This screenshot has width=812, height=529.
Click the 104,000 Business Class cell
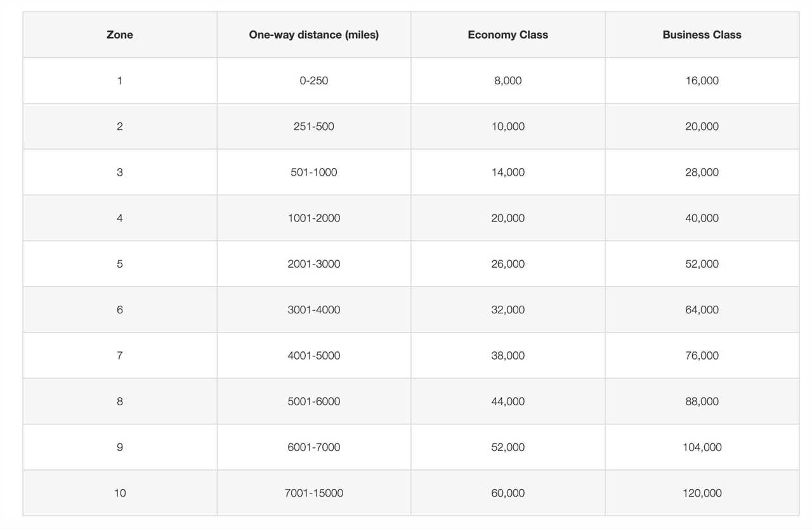pos(702,447)
